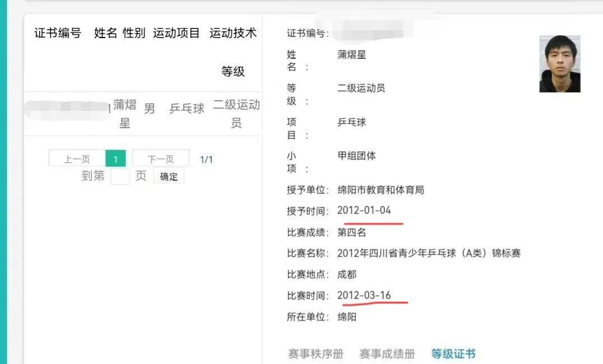Click the athlete photo thumbnail

[559, 64]
